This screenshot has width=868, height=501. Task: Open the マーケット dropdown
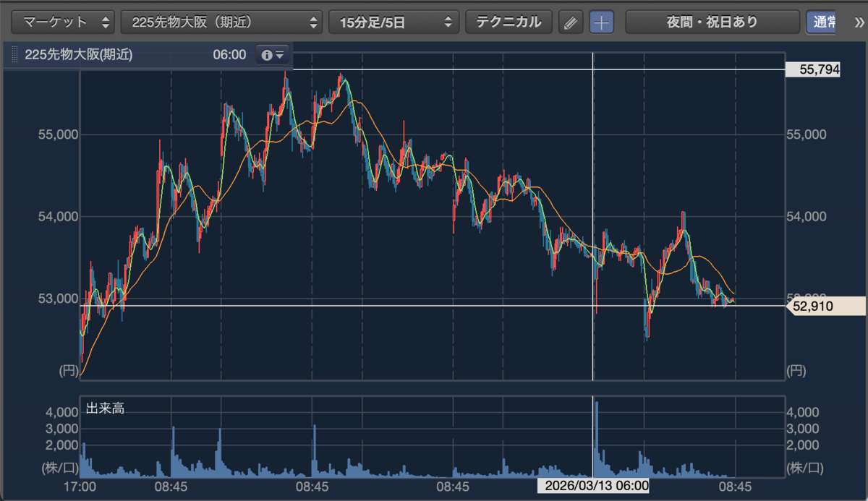[64, 22]
